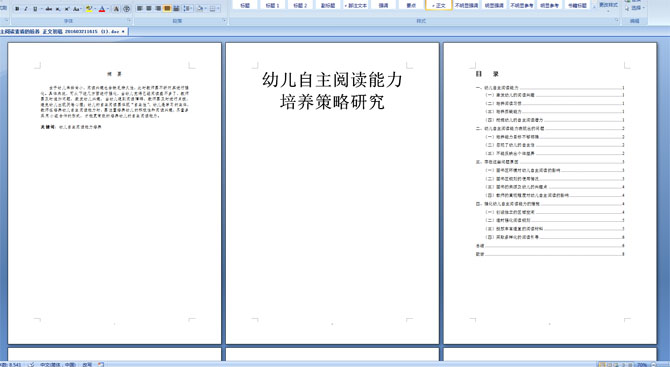Switch to the .doc document tab

tap(60, 31)
